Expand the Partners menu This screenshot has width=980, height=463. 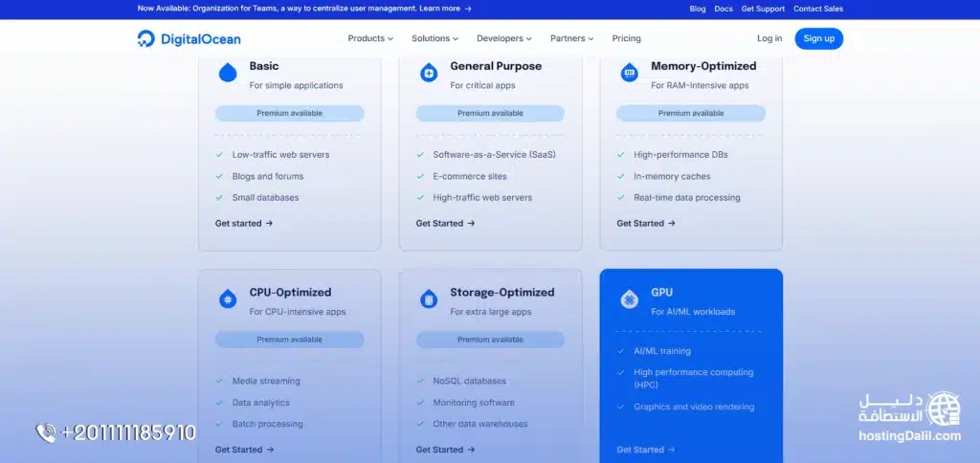click(572, 38)
